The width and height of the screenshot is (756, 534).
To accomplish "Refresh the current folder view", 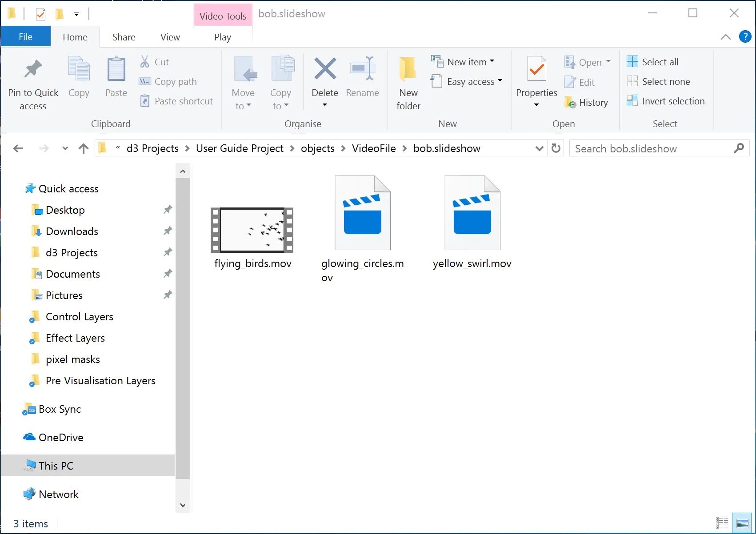I will (556, 148).
